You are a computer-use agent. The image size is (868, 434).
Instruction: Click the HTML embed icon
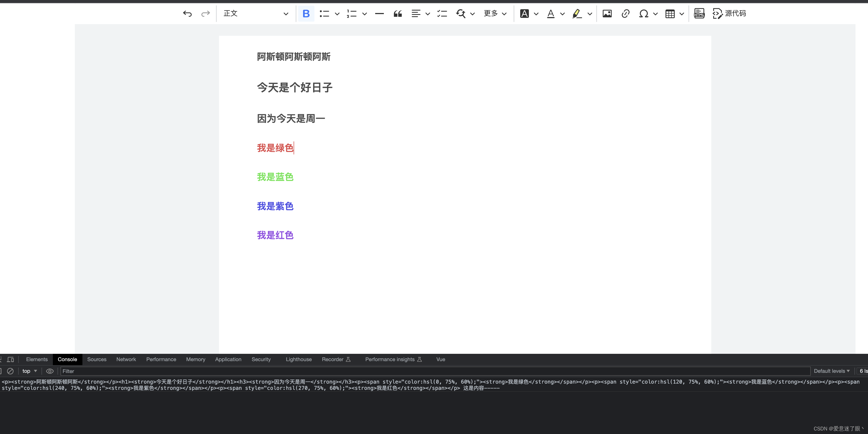coord(699,14)
